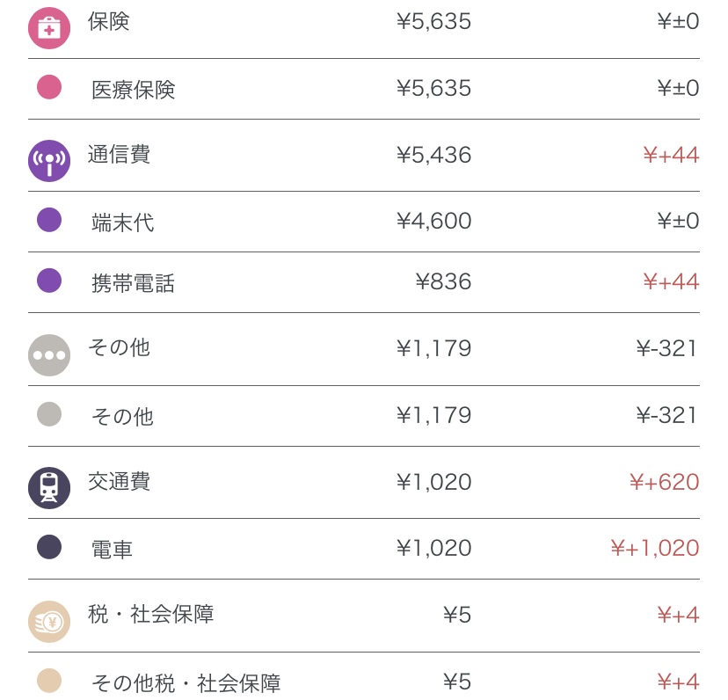
Task: Click the gray three-dot その他 category icon
Action: (49, 355)
